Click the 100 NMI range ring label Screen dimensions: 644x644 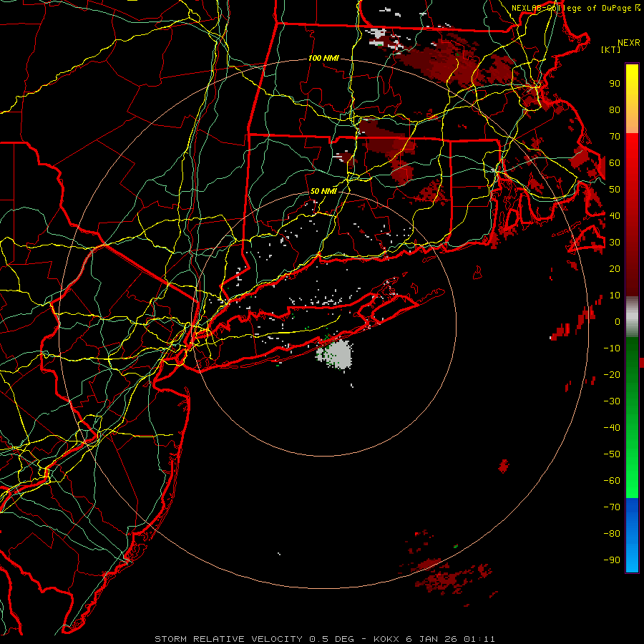tap(323, 59)
